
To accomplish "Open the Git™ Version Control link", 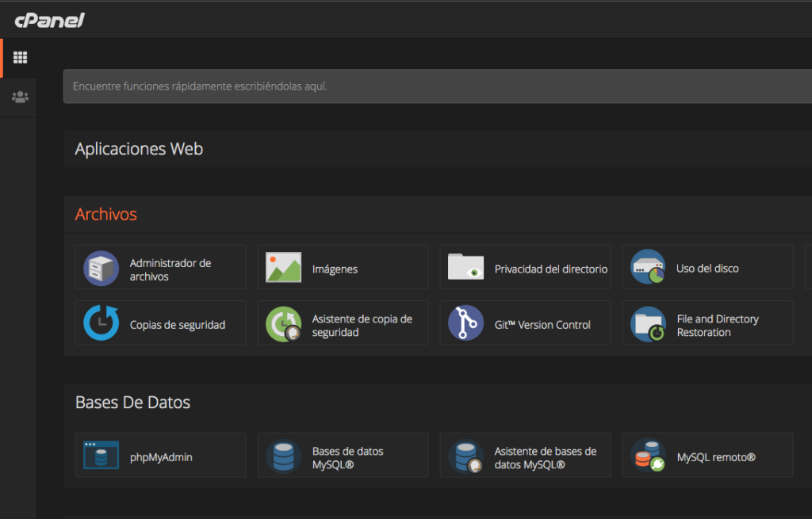I will pyautogui.click(x=542, y=325).
